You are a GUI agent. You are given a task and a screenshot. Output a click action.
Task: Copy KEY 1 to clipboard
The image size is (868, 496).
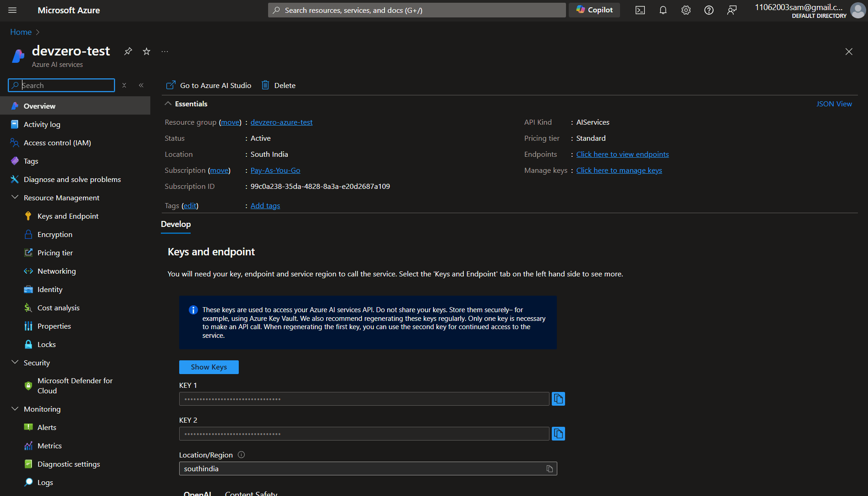tap(558, 398)
